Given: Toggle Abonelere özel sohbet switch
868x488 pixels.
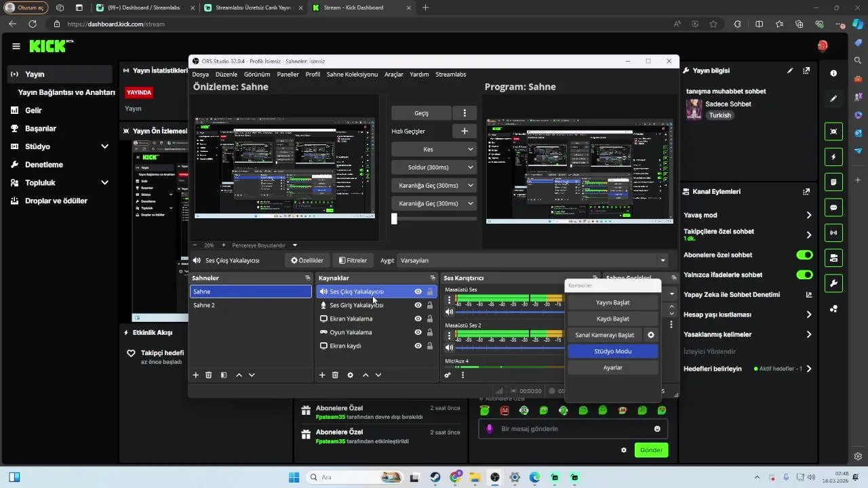Looking at the screenshot, I should (x=804, y=255).
